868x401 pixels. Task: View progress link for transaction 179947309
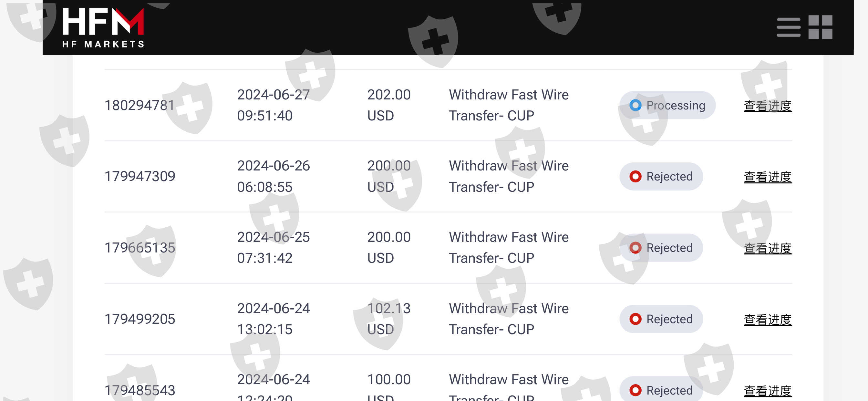pos(768,177)
